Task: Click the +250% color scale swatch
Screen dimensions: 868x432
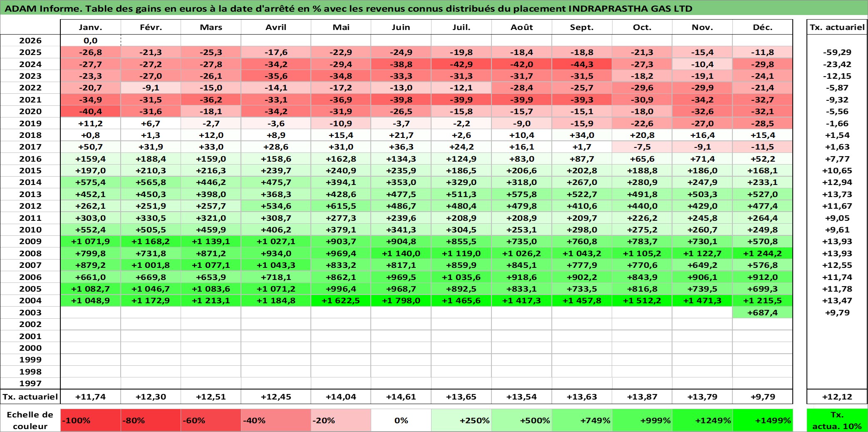Action: point(461,420)
